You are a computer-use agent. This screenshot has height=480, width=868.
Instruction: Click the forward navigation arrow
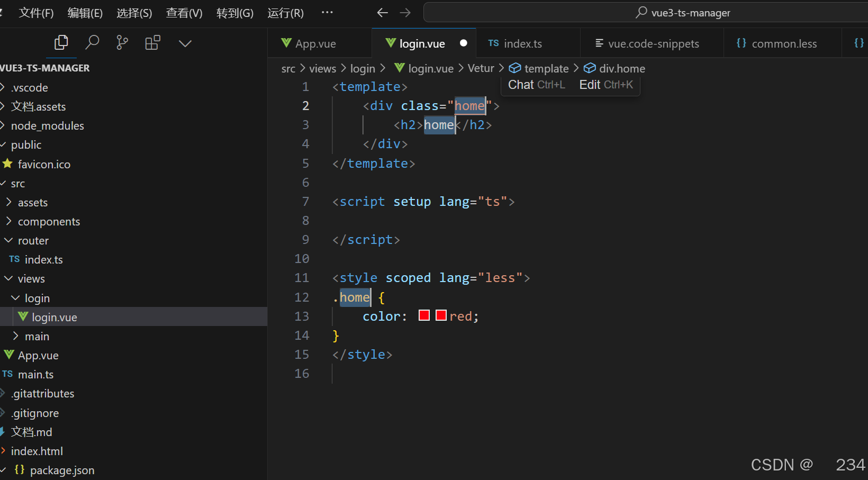coord(405,12)
